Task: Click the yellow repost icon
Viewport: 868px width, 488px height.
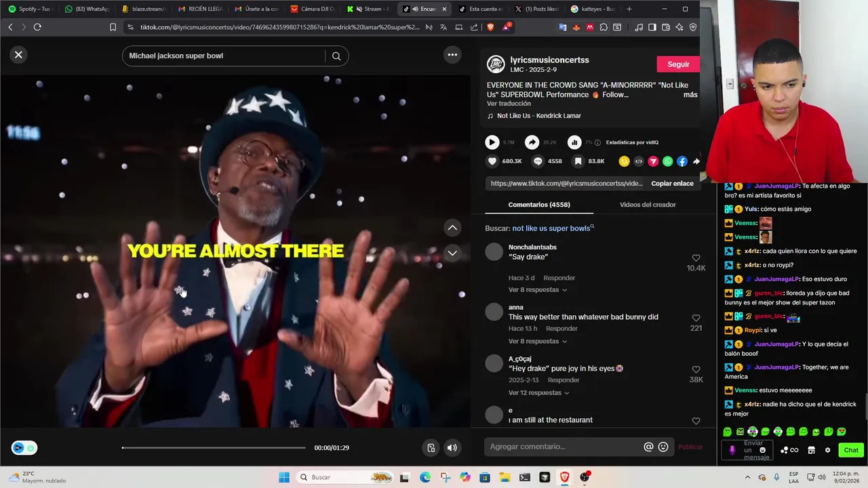Action: pos(624,161)
